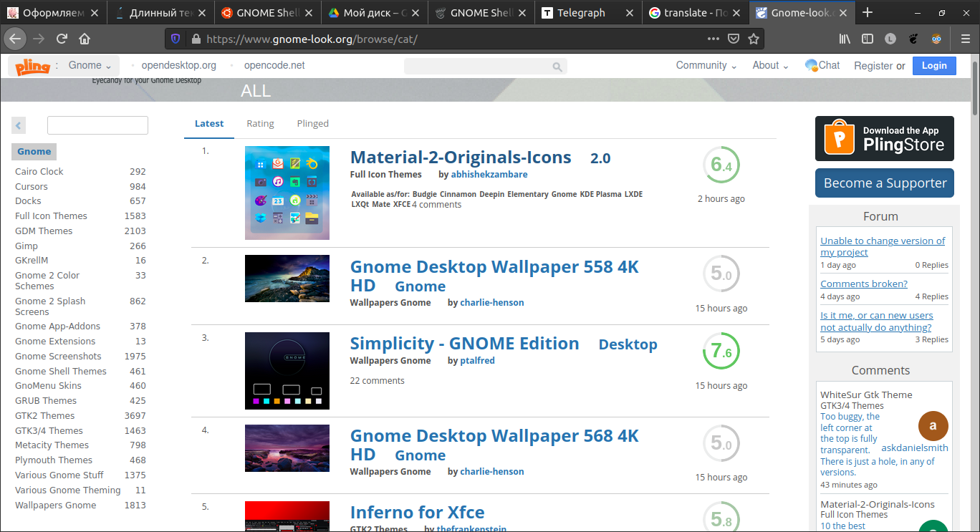Select the Wallpapers Gnome sidebar category
This screenshot has width=980, height=532.
click(x=56, y=505)
